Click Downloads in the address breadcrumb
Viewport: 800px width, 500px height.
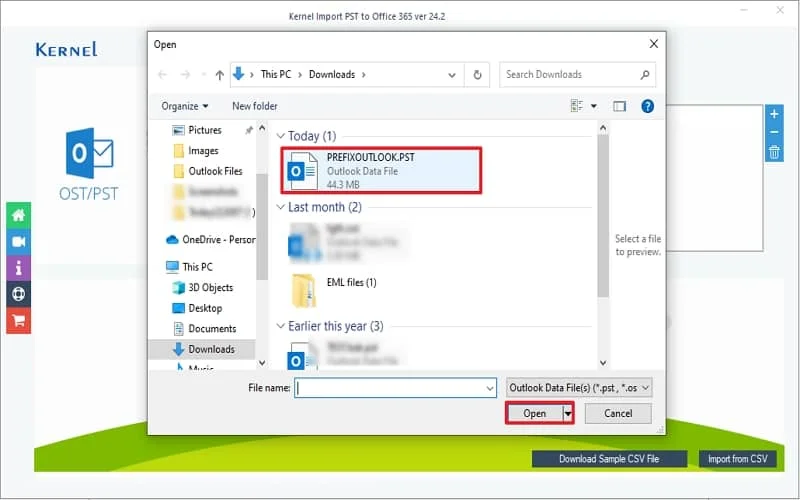(x=332, y=74)
